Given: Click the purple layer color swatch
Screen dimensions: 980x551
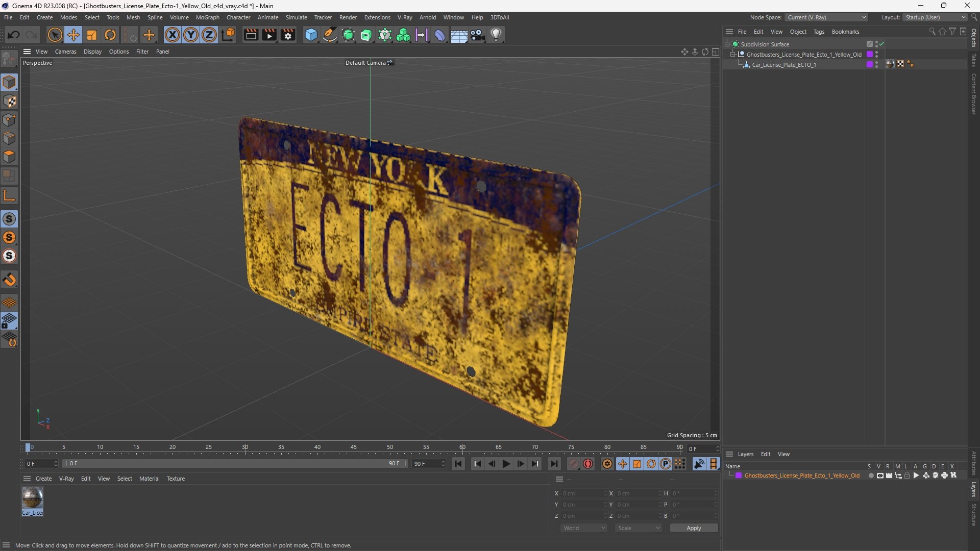Looking at the screenshot, I should click(738, 475).
